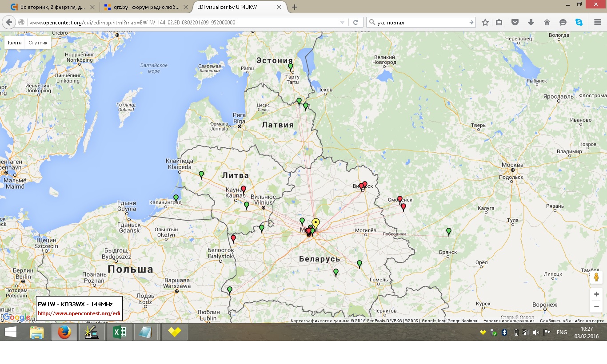607x364 pixels.
Task: Open the Downloads arrow icon
Action: (x=531, y=22)
